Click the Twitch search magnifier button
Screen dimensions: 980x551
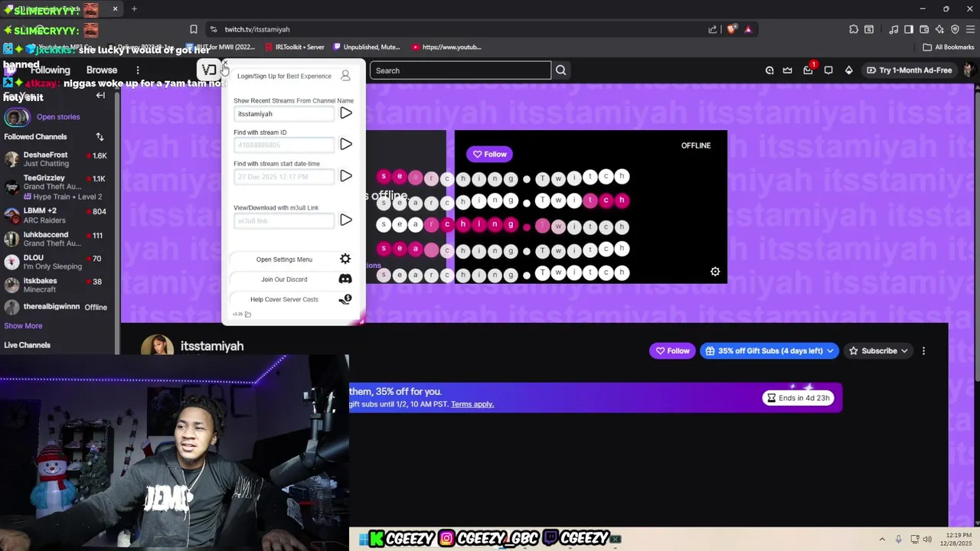[x=560, y=70]
